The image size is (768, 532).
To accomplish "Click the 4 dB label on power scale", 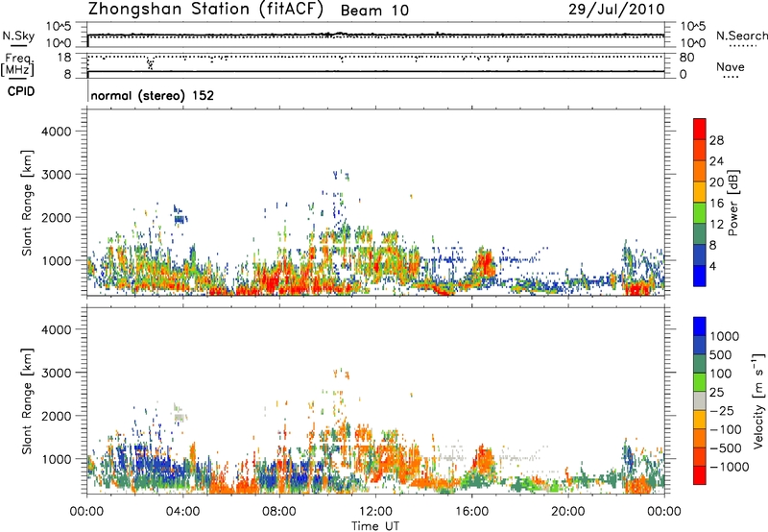I will pos(713,267).
